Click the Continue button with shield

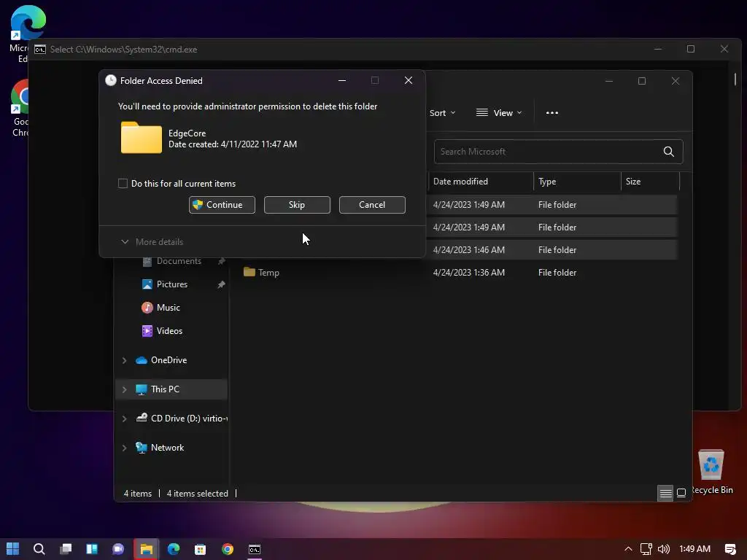point(222,205)
